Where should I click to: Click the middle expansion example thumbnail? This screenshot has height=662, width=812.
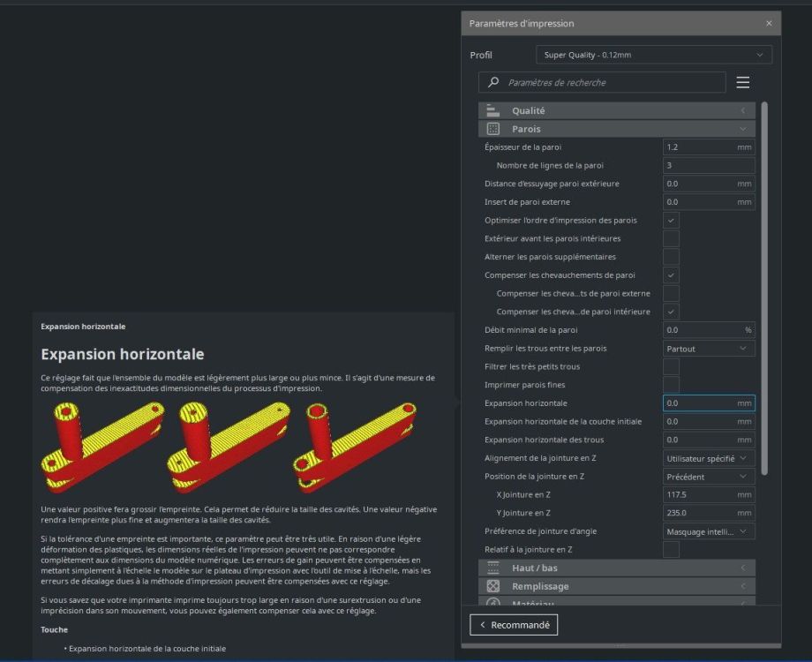(229, 447)
